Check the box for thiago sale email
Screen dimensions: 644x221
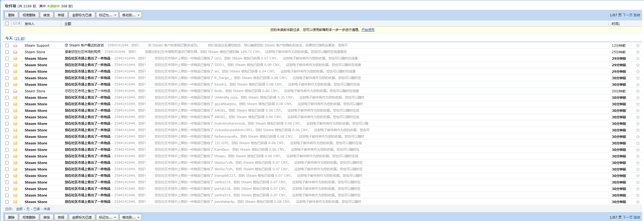[x=7, y=156]
